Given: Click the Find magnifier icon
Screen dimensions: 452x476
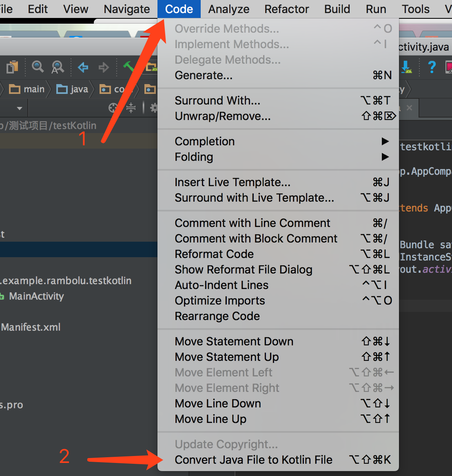Looking at the screenshot, I should pyautogui.click(x=38, y=67).
